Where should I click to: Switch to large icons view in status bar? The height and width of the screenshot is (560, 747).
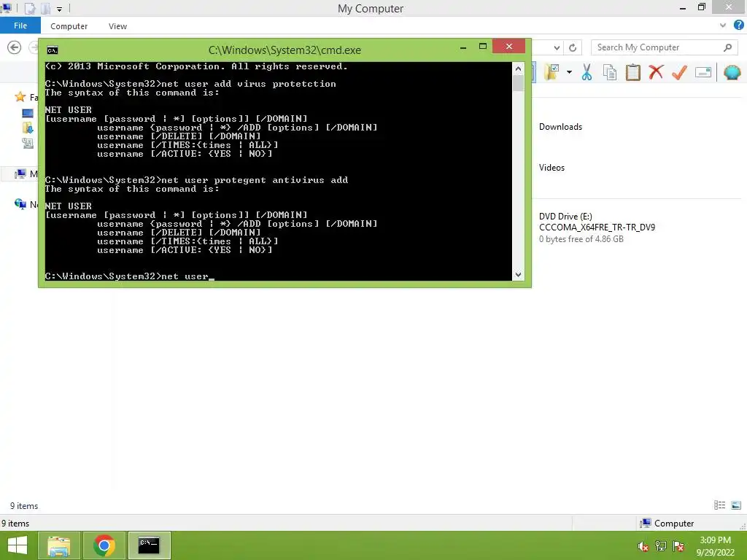pyautogui.click(x=736, y=505)
